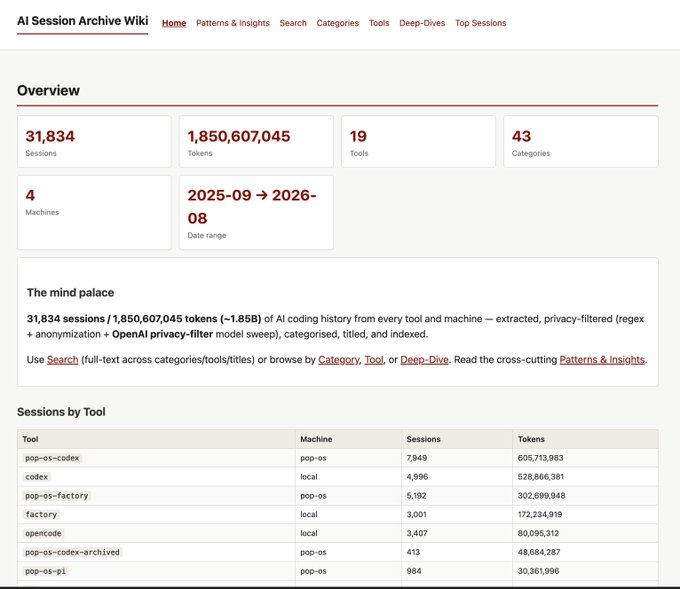Click the 605,713,983 tokens cell
This screenshot has width=680, height=589.
(585, 458)
